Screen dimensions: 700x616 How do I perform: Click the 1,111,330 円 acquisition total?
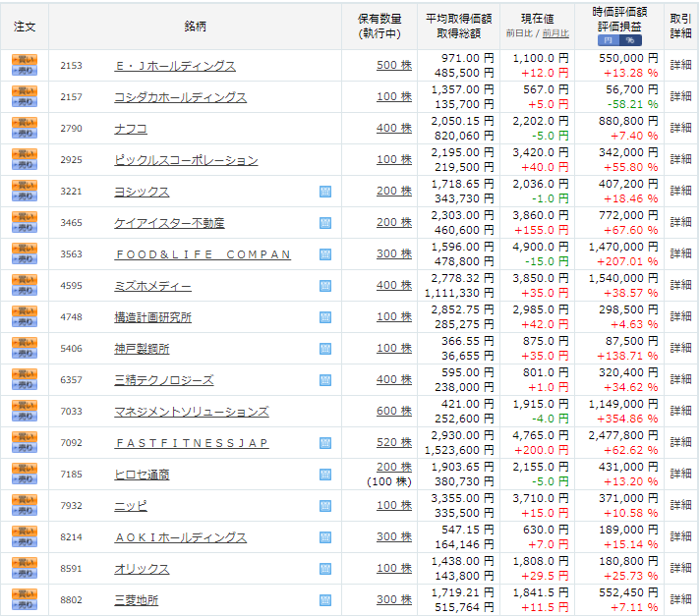(x=459, y=293)
